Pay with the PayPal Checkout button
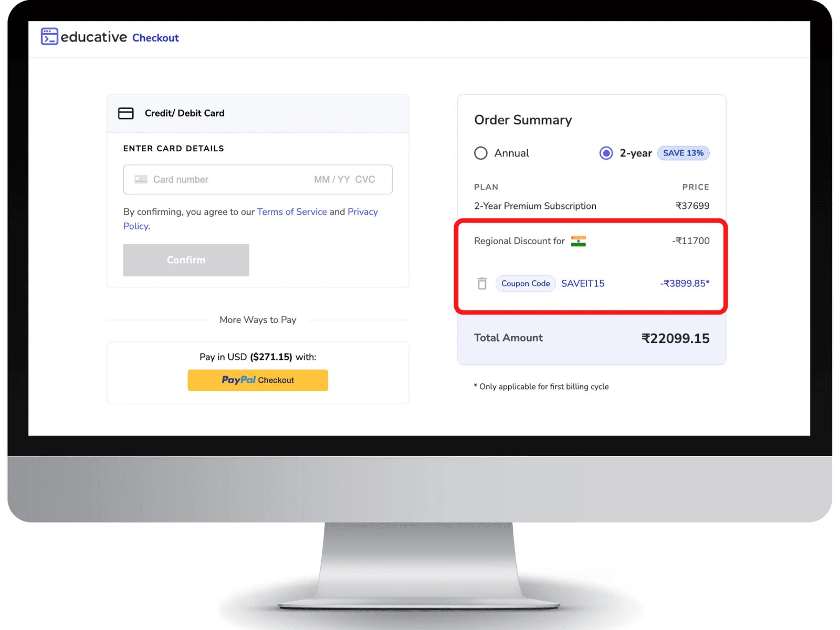 pyautogui.click(x=258, y=380)
